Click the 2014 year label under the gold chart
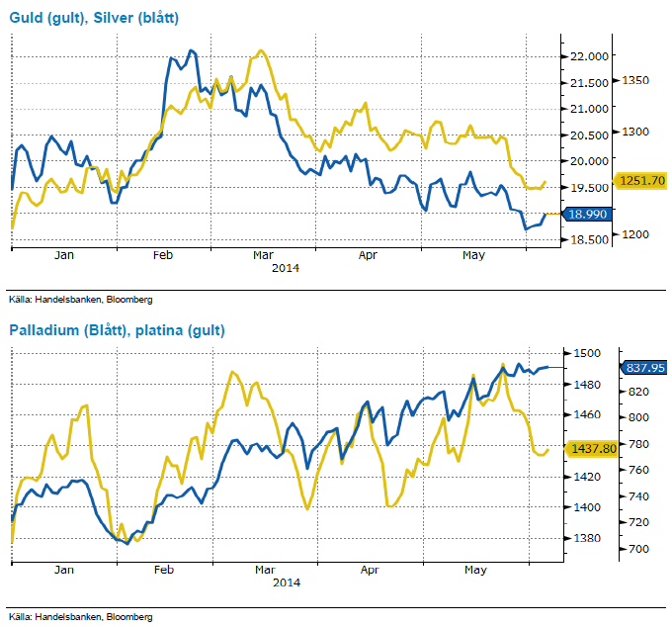Screen dimensions: 672x627 [x=285, y=268]
